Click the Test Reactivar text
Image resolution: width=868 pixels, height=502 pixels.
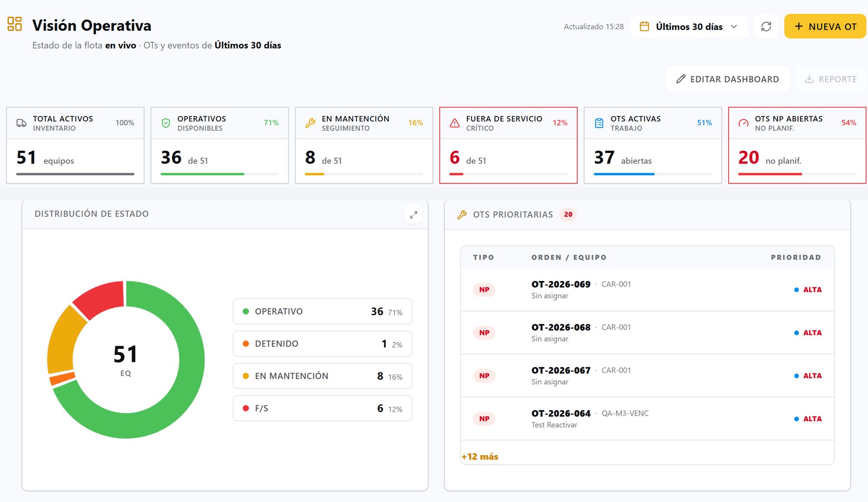click(554, 425)
